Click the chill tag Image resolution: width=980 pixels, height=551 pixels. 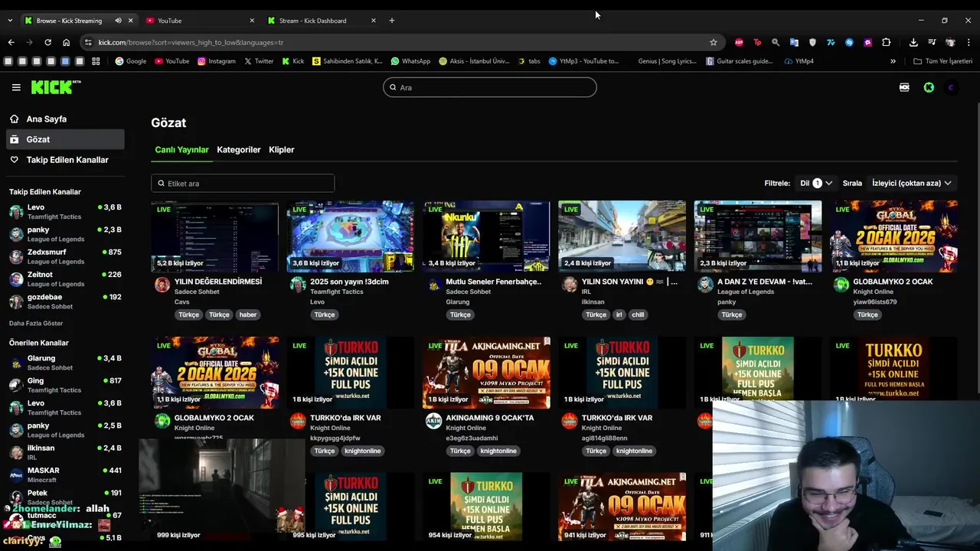coord(638,315)
